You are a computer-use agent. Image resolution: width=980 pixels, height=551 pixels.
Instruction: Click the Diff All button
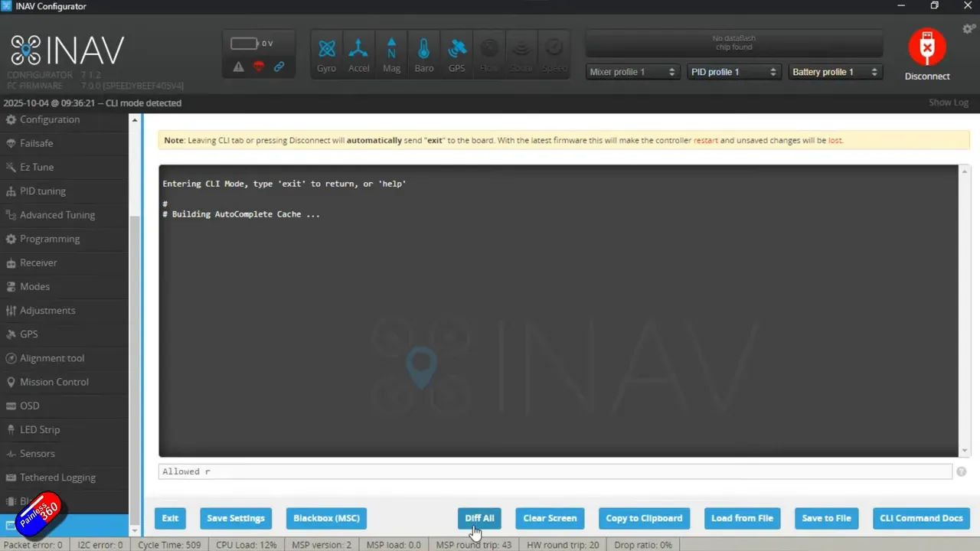[479, 518]
